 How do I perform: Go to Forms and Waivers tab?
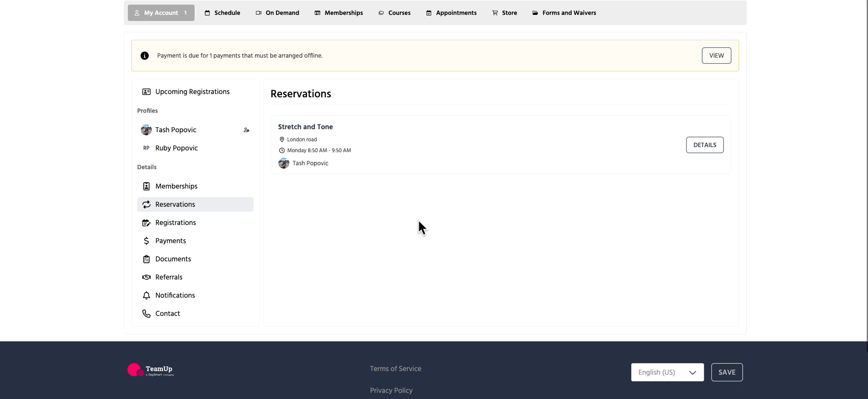(564, 13)
